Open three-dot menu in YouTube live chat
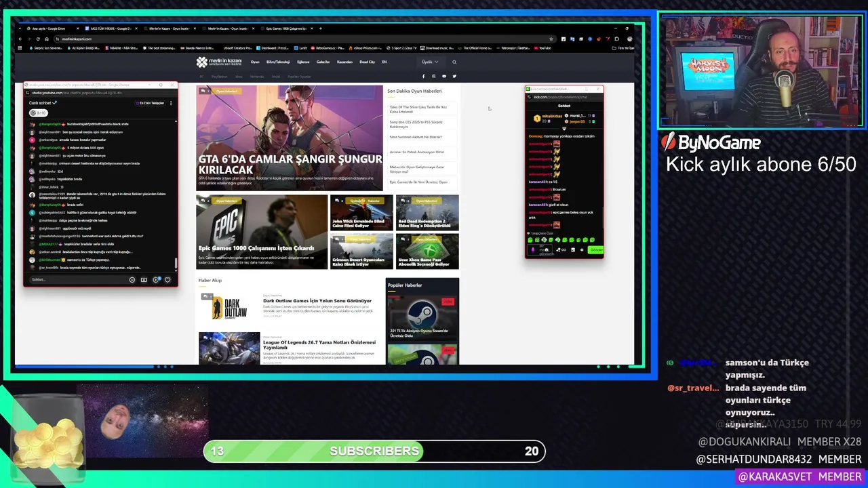 (171, 103)
